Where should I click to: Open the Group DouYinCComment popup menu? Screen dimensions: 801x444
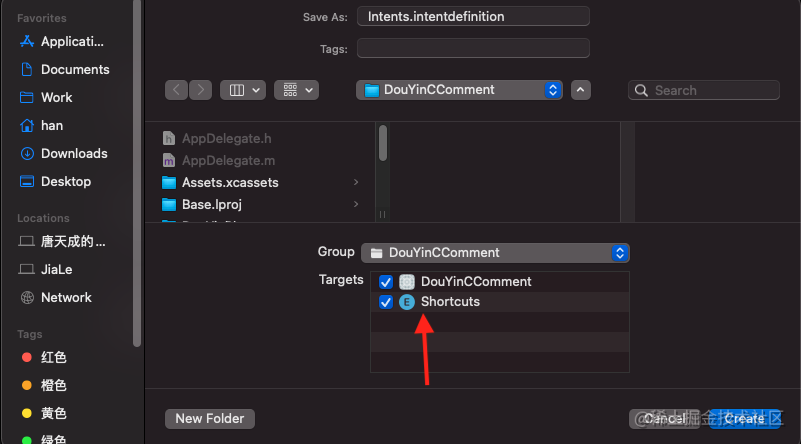[x=495, y=253]
